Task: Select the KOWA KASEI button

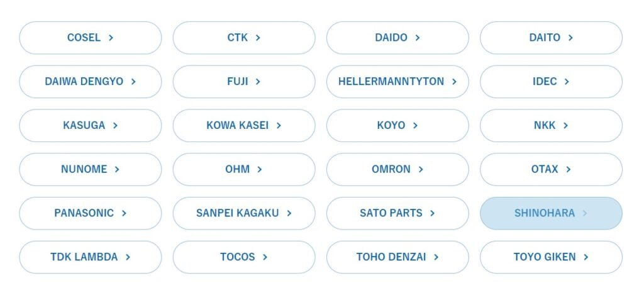Action: pos(243,126)
